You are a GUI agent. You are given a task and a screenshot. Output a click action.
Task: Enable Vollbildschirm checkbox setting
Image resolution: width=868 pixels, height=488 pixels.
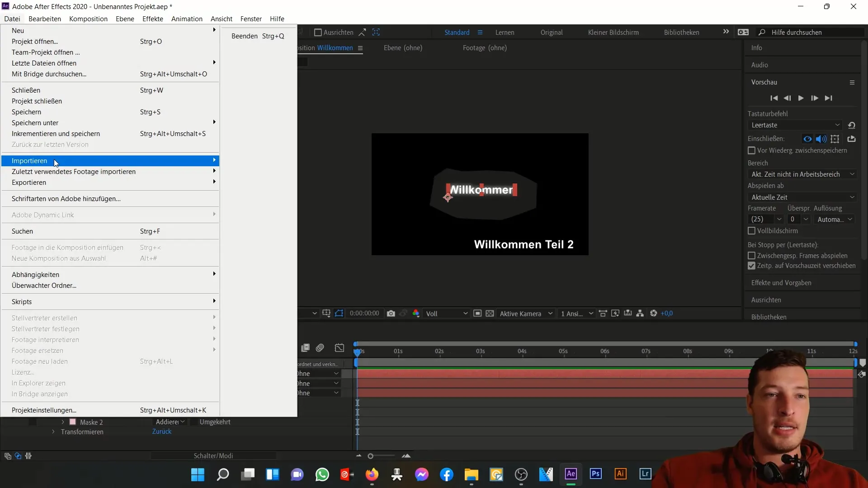751,230
